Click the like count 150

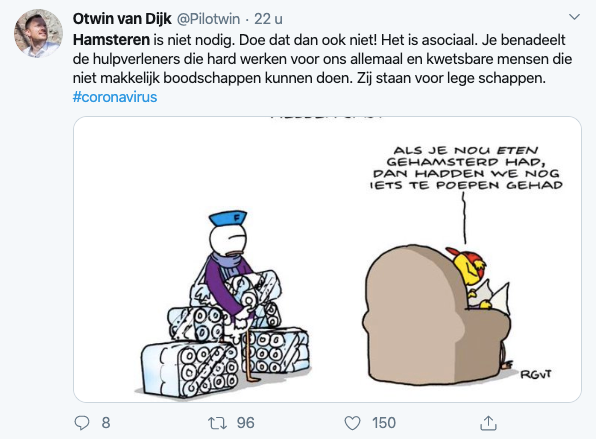tap(384, 423)
